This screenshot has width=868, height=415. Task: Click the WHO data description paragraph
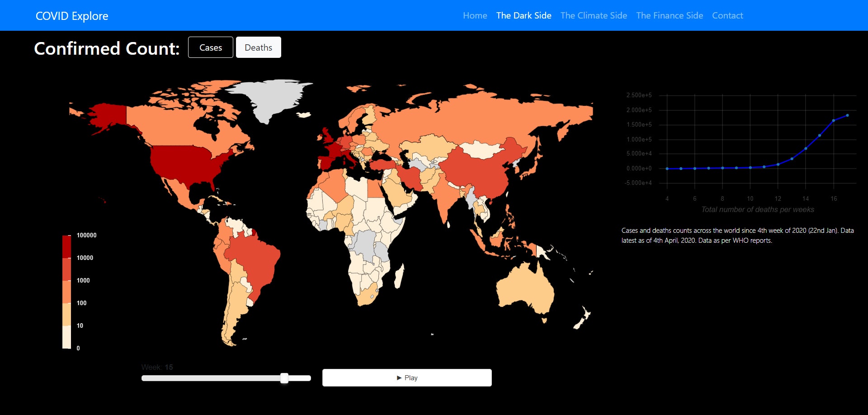[737, 236]
